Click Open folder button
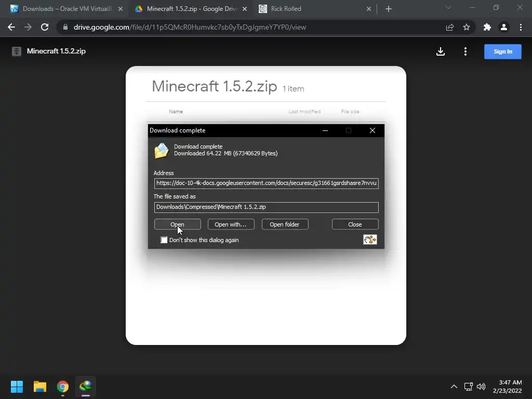The image size is (532, 399). tap(285, 224)
